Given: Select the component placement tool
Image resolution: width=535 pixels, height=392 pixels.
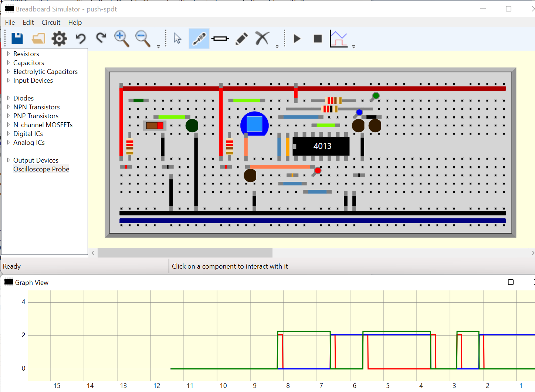Looking at the screenshot, I should pos(220,38).
